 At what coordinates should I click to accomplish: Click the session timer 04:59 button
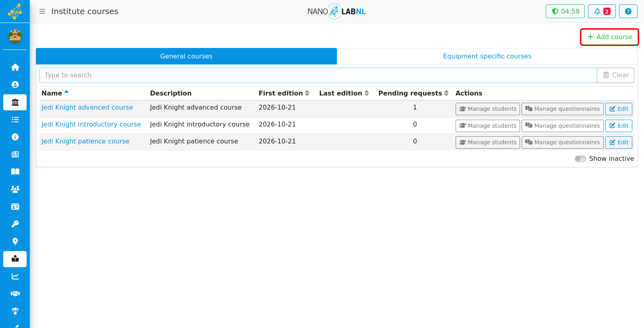click(x=565, y=11)
